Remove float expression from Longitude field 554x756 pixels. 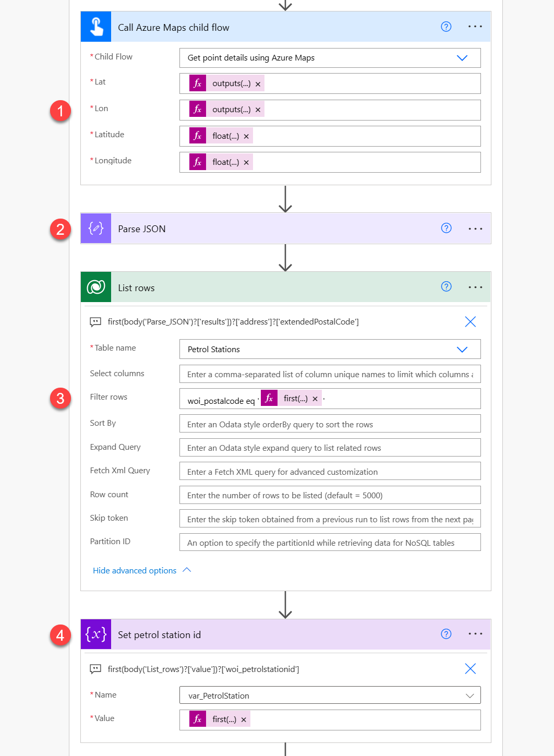pos(246,163)
